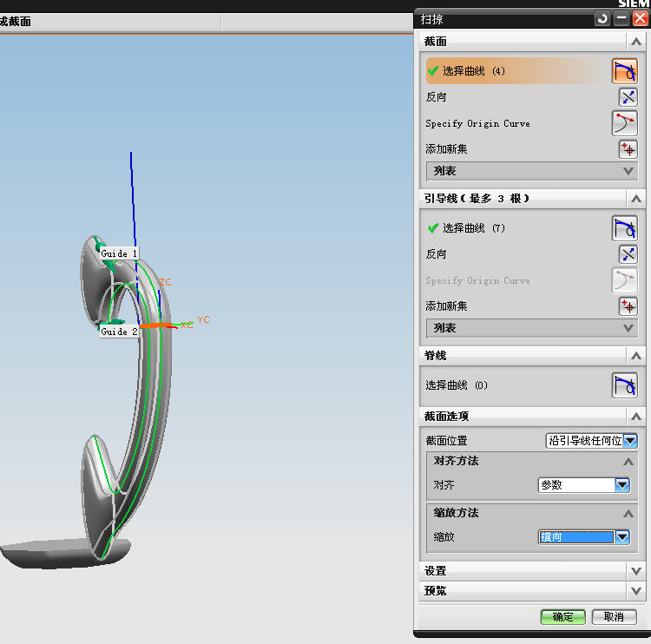
Task: Expand the 预览 section
Action: click(x=635, y=591)
